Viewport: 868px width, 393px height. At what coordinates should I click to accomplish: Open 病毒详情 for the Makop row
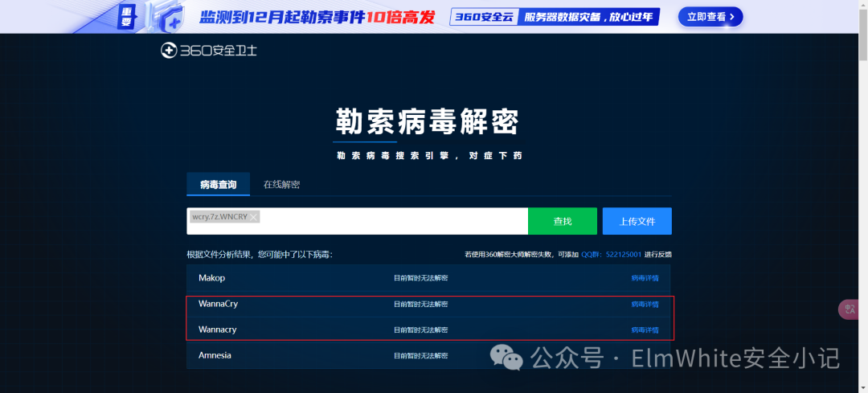click(x=645, y=278)
